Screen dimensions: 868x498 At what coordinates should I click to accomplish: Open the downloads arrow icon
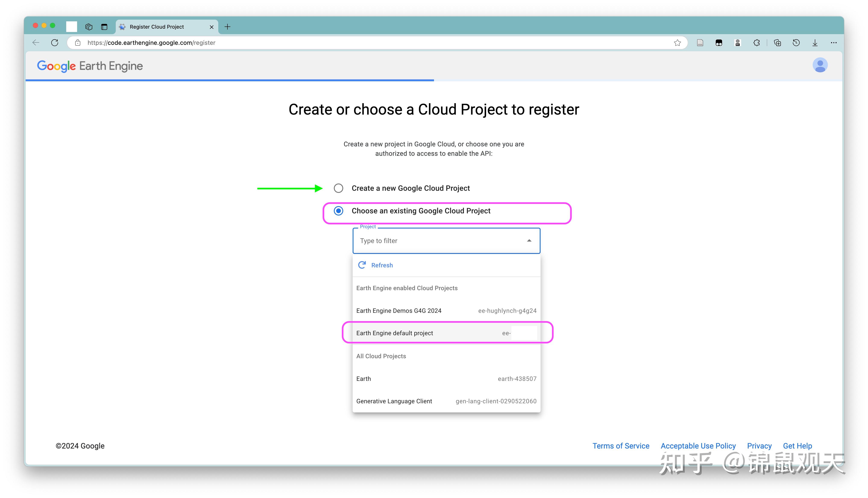tap(815, 43)
